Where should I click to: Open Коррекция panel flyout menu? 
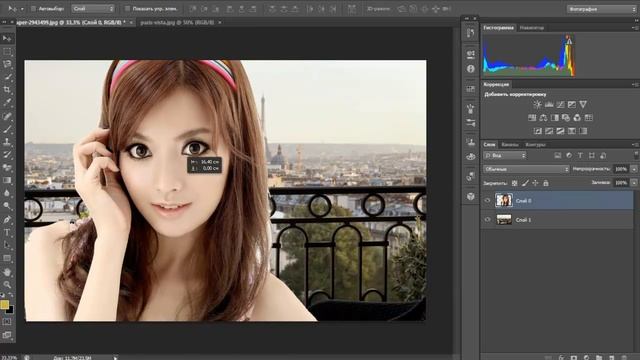(635, 84)
